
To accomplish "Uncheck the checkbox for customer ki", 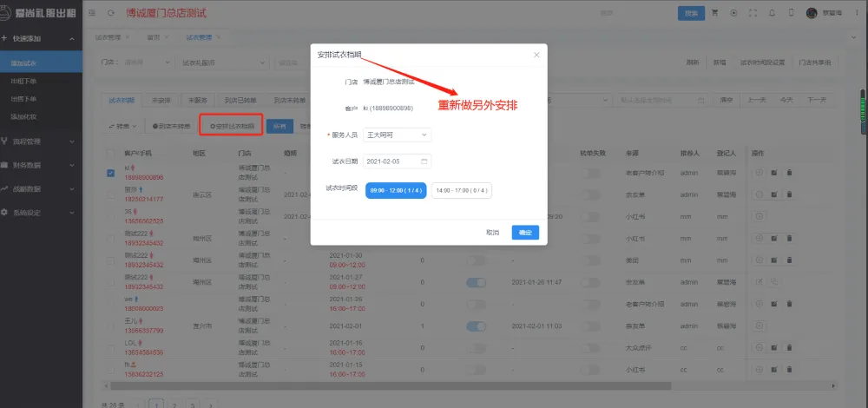I will (x=110, y=173).
